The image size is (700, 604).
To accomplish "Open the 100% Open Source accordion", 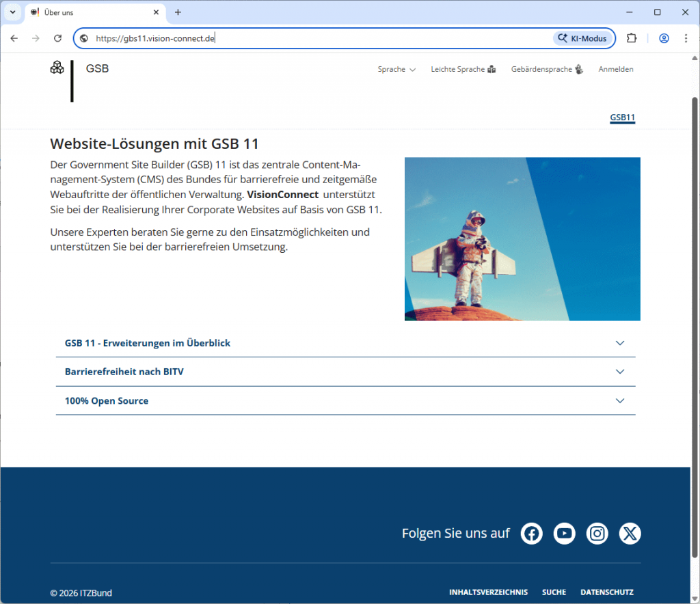I will pos(346,401).
